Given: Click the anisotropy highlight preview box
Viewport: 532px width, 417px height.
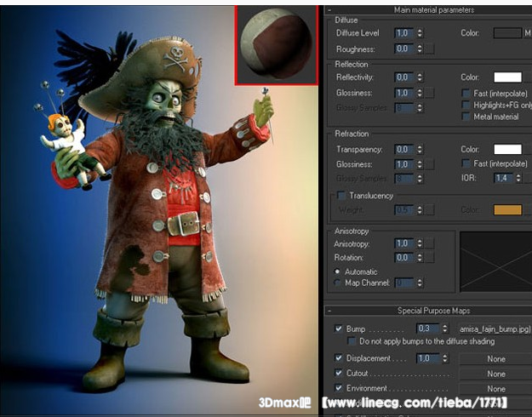Looking at the screenshot, I should click(495, 261).
